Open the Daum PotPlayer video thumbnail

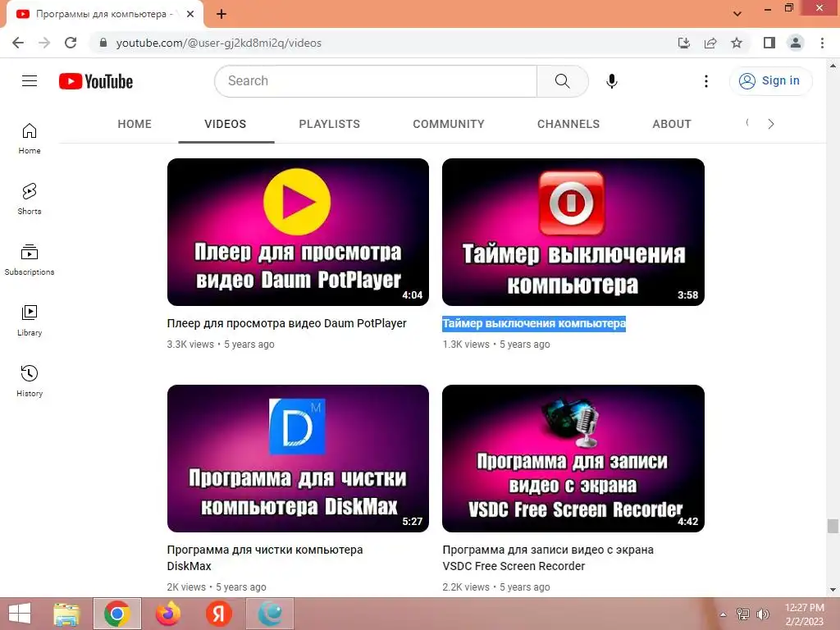pyautogui.click(x=298, y=232)
